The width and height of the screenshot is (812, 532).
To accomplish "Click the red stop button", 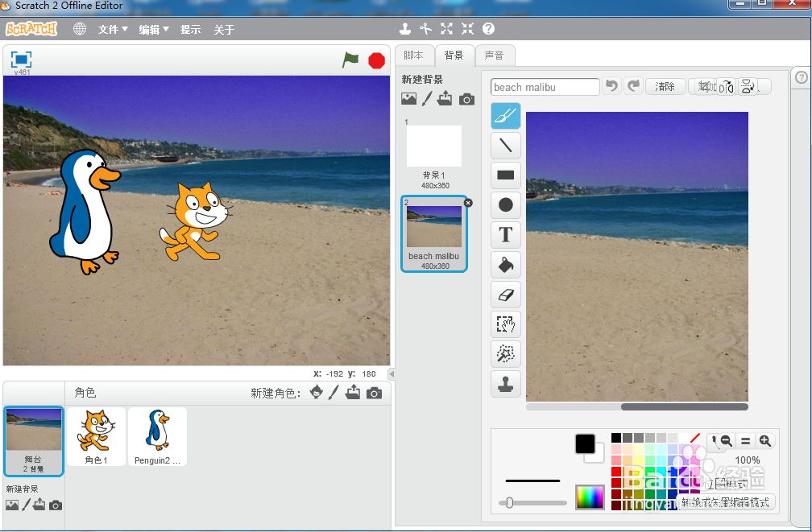I will tap(376, 60).
